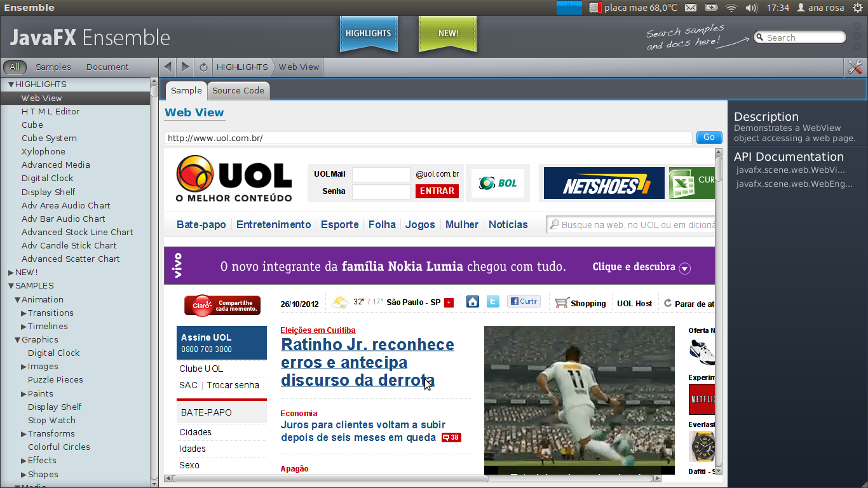Select the All filter toggle
The image size is (868, 488).
(15, 67)
